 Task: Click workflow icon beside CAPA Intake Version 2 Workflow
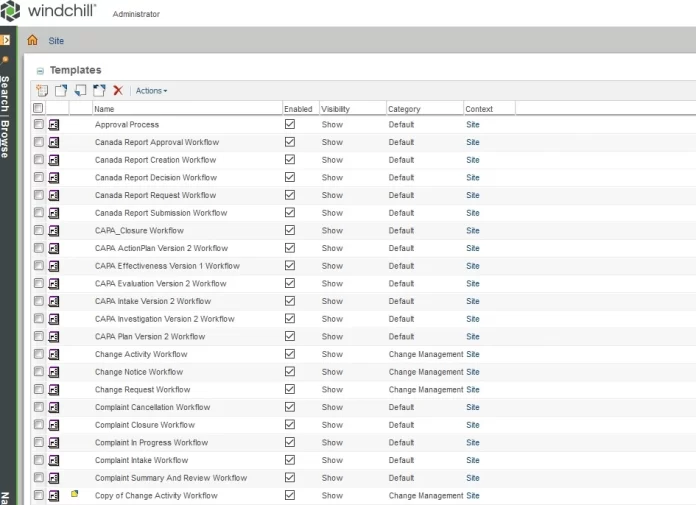[x=54, y=301]
